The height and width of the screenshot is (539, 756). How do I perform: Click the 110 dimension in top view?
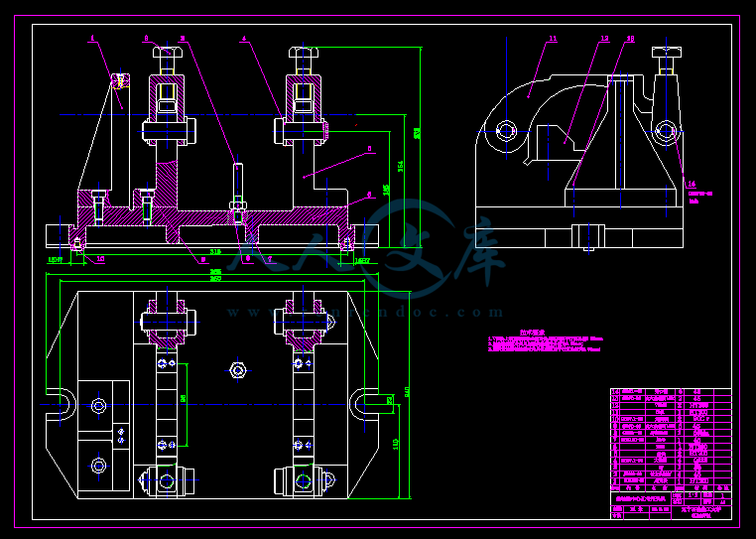(x=396, y=443)
